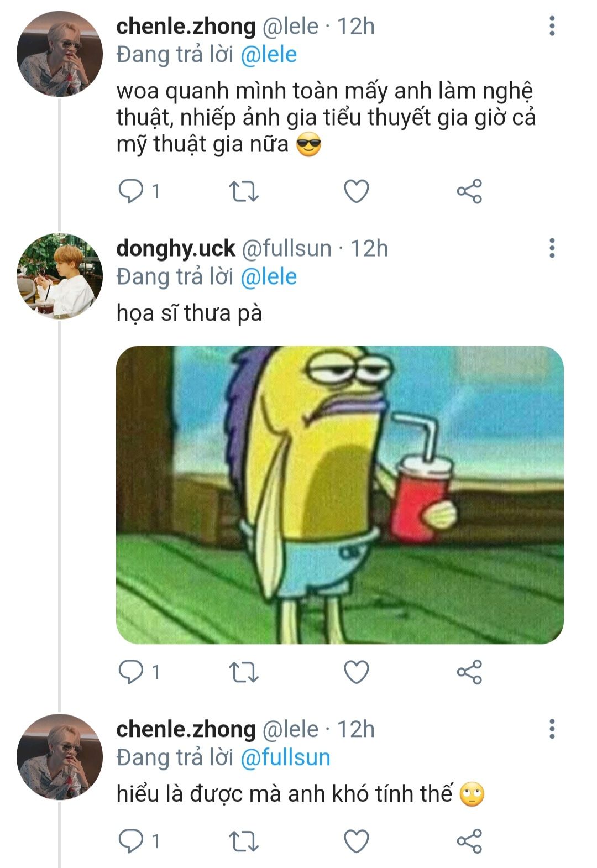
Task: Reply to first chenle.zhong tweet
Action: (x=131, y=192)
